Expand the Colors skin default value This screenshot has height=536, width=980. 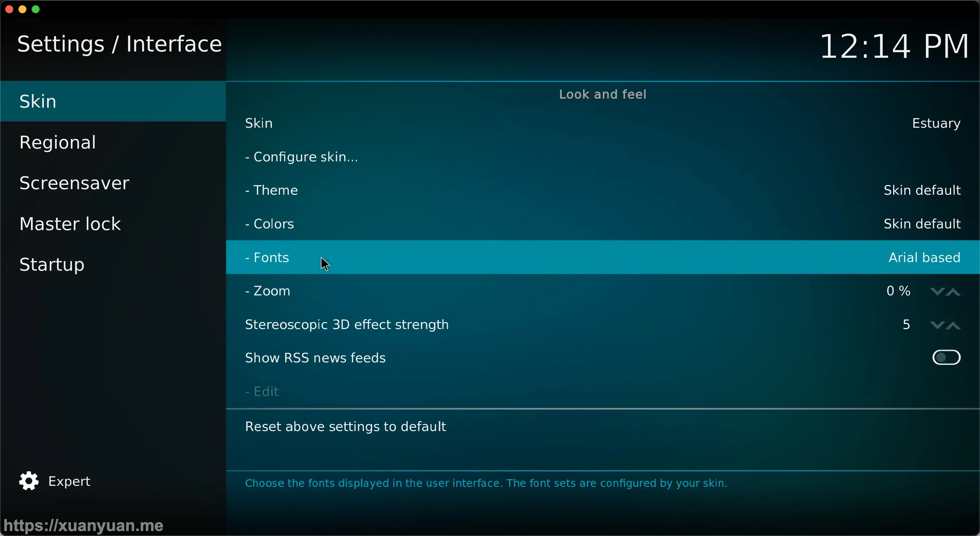[922, 224]
